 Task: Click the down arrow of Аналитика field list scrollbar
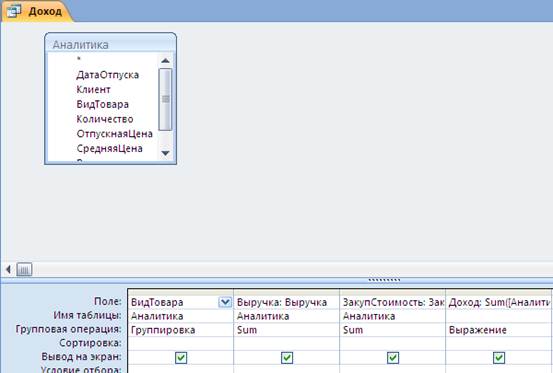165,153
